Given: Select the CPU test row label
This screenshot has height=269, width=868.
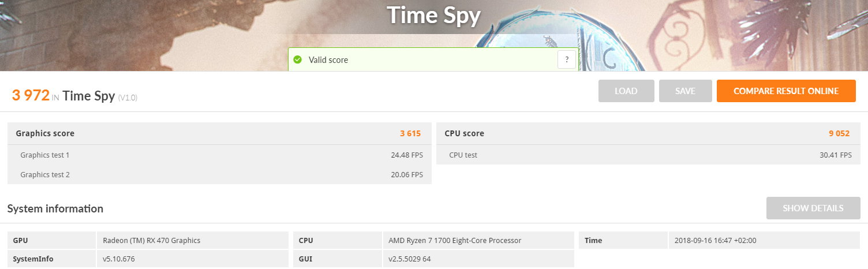Looking at the screenshot, I should click(463, 155).
